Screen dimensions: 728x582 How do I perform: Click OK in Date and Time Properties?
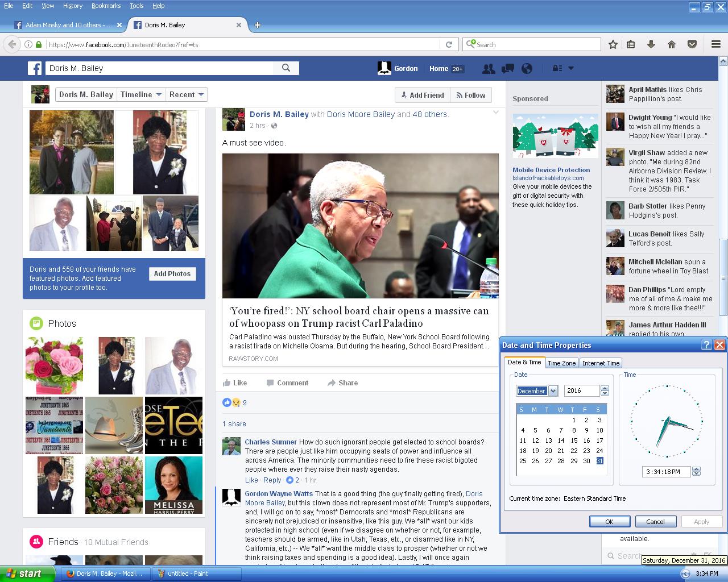point(609,522)
